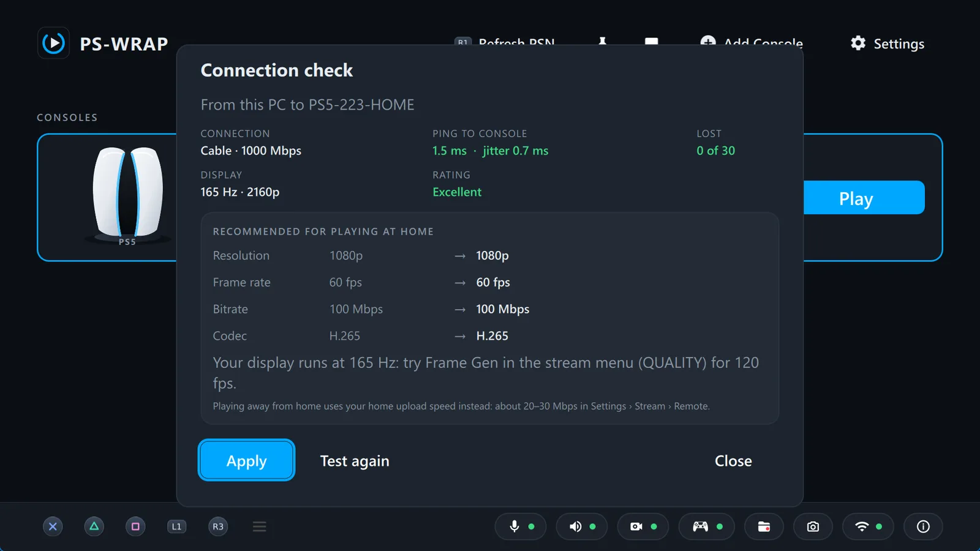Click the L1 button hint
Screen dimensions: 980x551
pyautogui.click(x=176, y=527)
